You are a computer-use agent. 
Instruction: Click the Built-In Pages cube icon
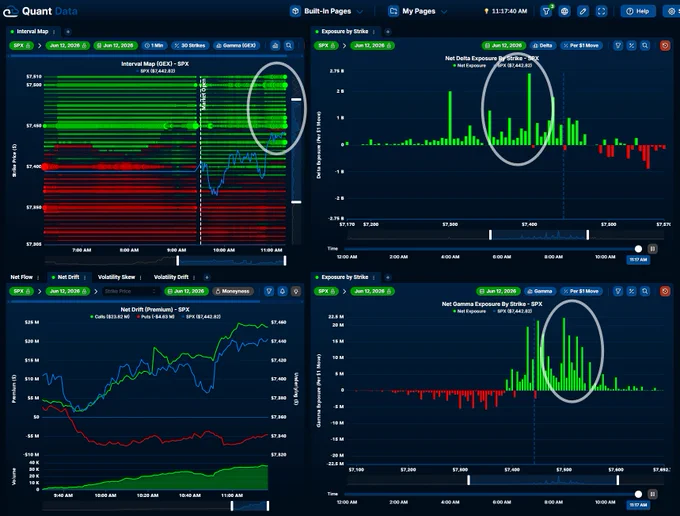295,11
